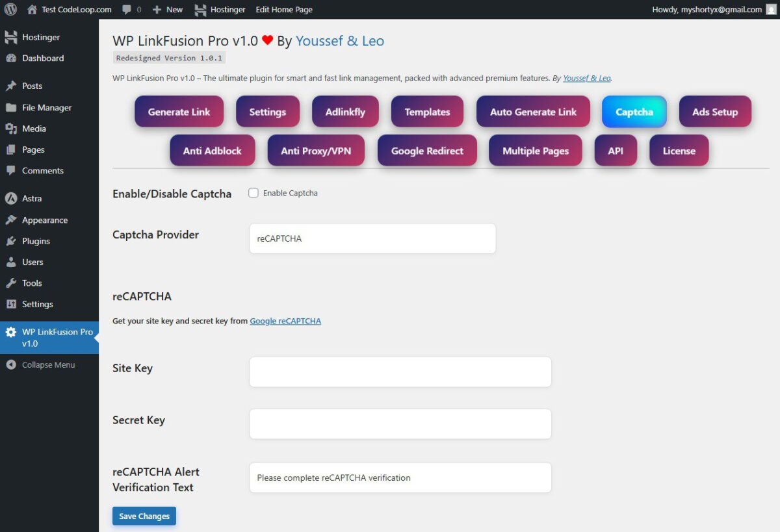
Task: Click the Site Key input field
Action: [400, 372]
